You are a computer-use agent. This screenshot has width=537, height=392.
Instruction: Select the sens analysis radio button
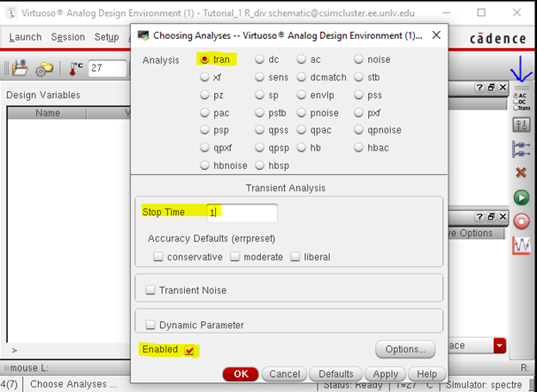click(259, 77)
